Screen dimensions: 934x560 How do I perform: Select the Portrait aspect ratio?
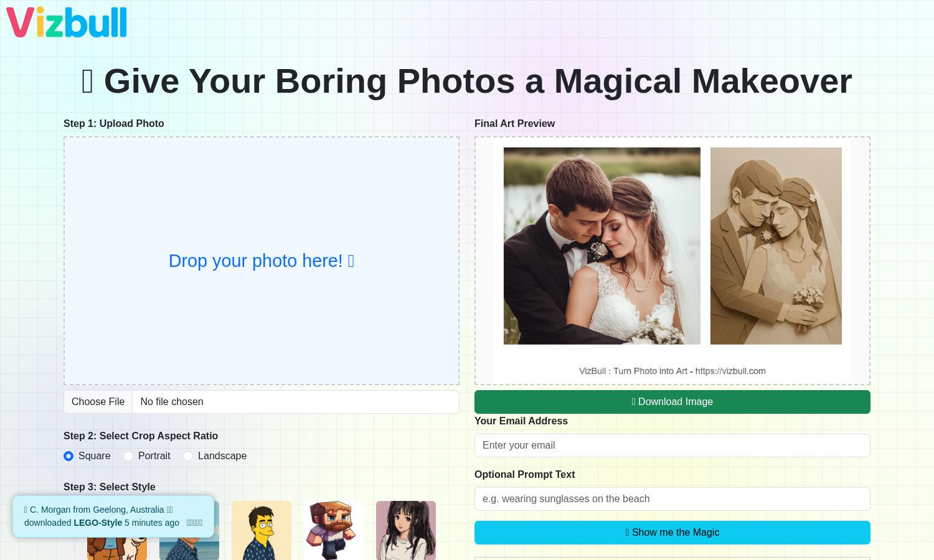[128, 456]
